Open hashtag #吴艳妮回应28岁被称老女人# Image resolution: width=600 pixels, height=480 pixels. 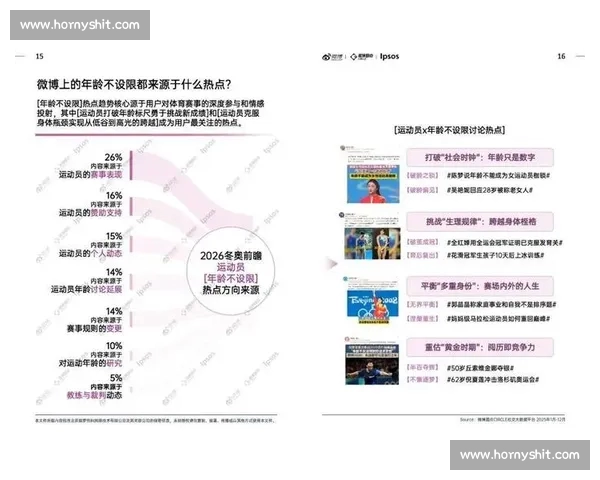(x=490, y=190)
